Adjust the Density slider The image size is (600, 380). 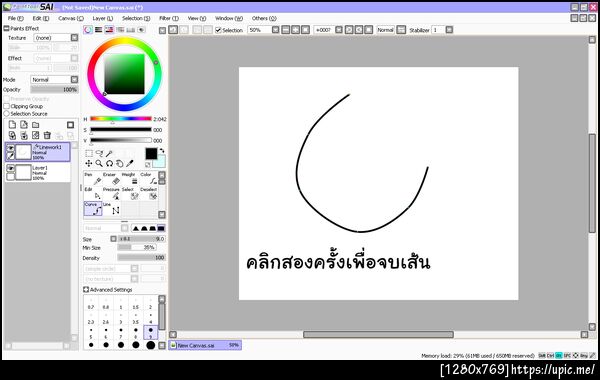click(x=142, y=258)
